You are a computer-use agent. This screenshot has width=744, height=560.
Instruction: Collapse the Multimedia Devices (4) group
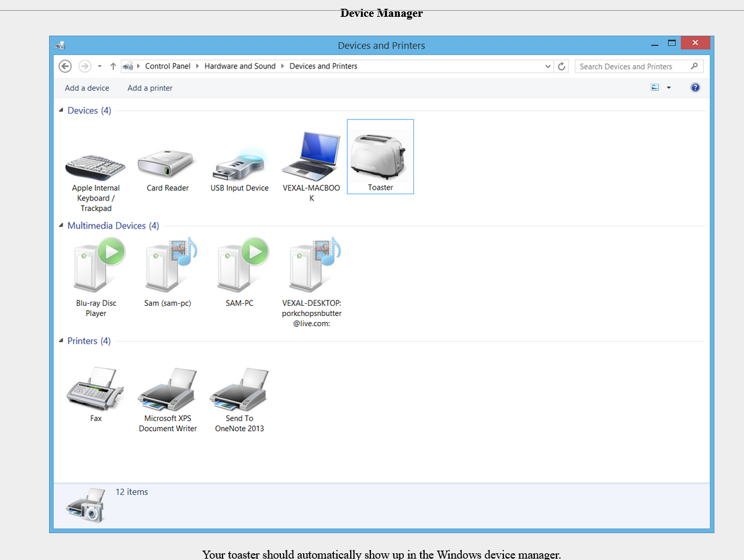62,226
